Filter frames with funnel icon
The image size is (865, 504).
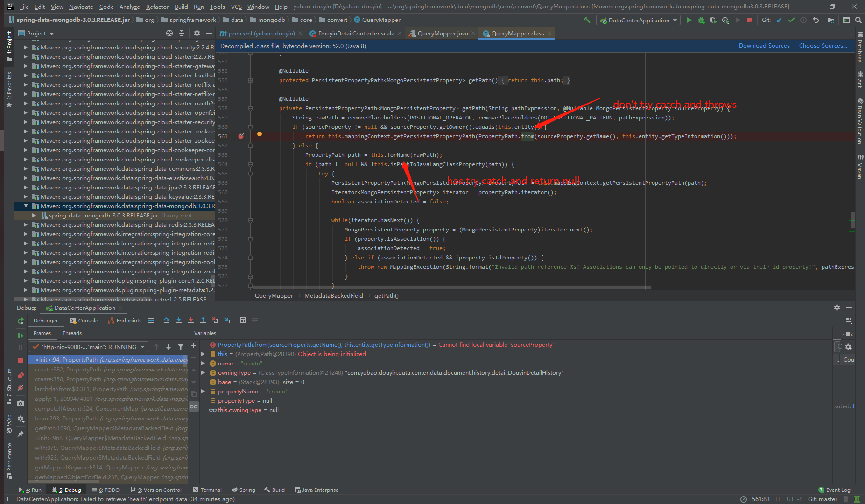[x=181, y=347]
